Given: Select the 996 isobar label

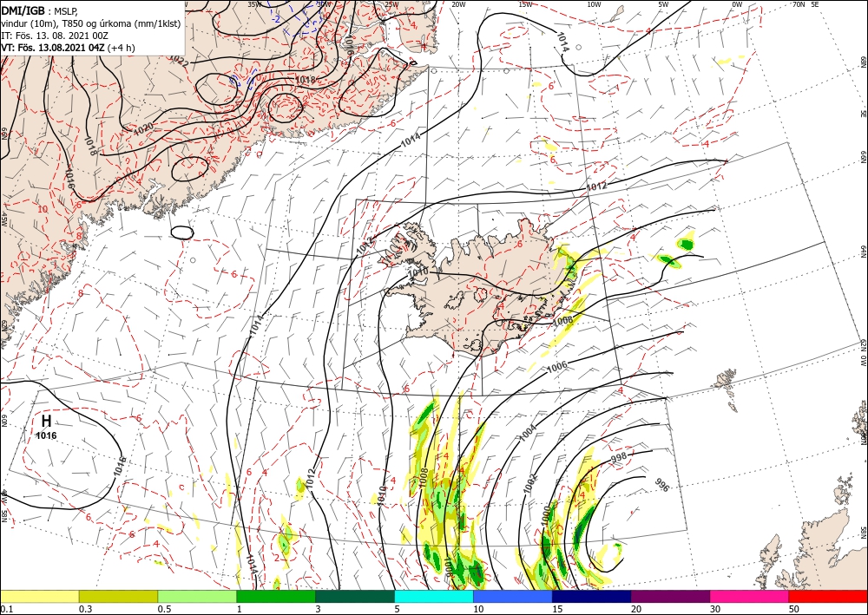Looking at the screenshot, I should pos(662,485).
